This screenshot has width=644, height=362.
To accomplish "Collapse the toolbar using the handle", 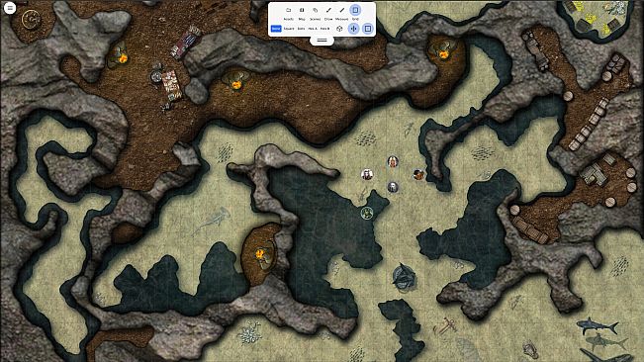I will (322, 41).
